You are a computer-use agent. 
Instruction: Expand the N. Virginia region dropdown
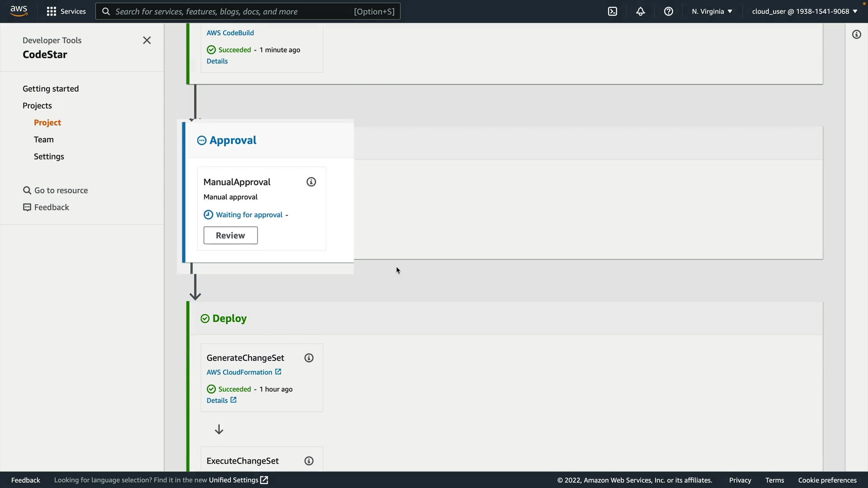[712, 11]
